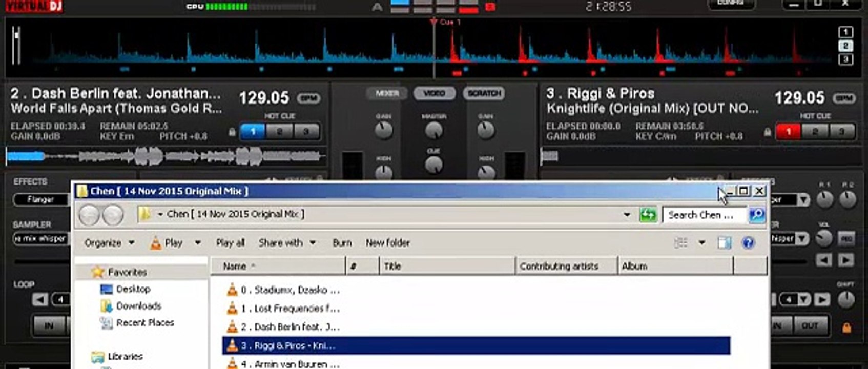Trigger hot cue 1 on the left deck
The image size is (868, 369).
pyautogui.click(x=253, y=132)
